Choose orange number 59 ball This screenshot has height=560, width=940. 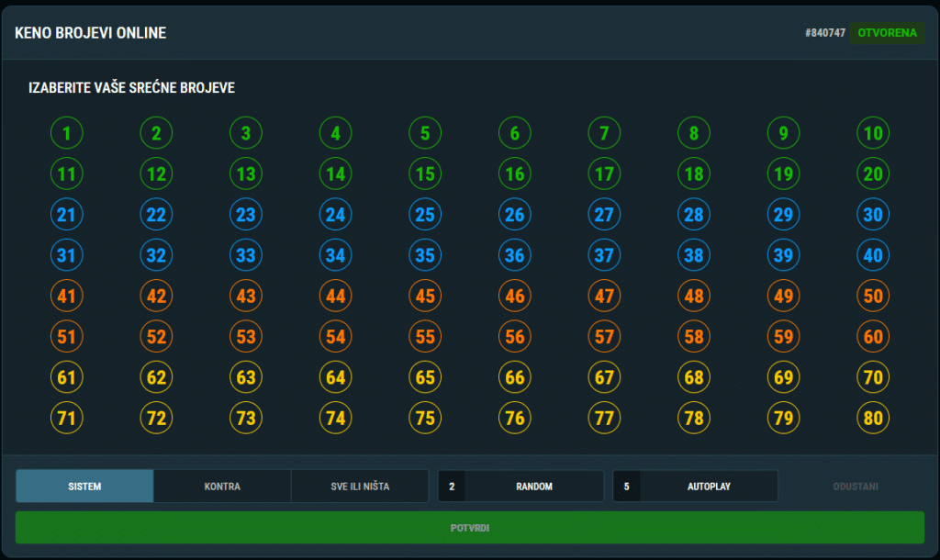(x=783, y=337)
